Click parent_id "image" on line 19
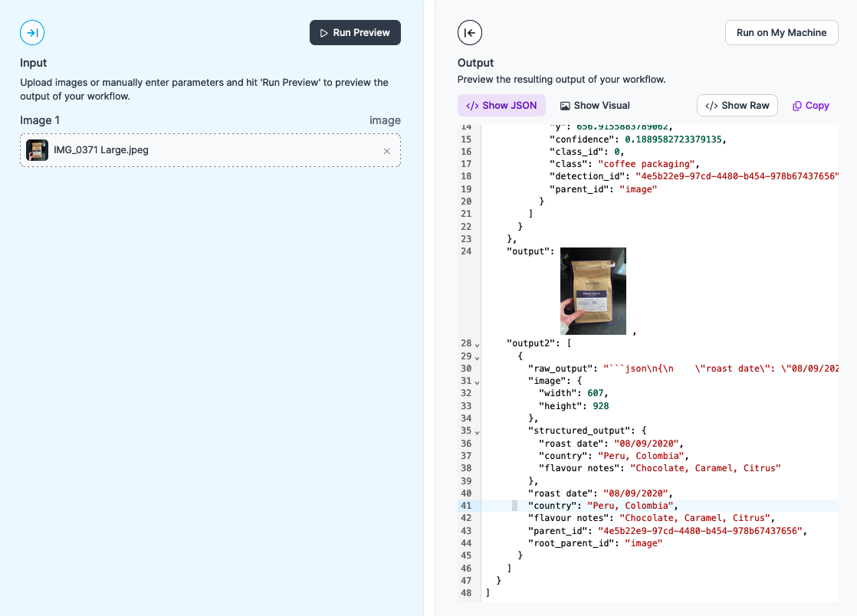Screen dimensions: 857x616 (638, 189)
